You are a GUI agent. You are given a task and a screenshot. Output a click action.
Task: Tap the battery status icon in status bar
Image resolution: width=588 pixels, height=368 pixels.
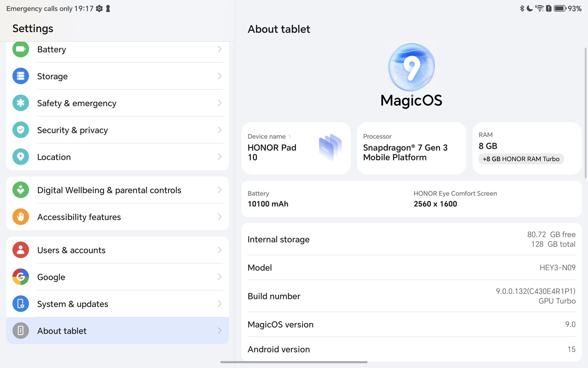point(560,9)
